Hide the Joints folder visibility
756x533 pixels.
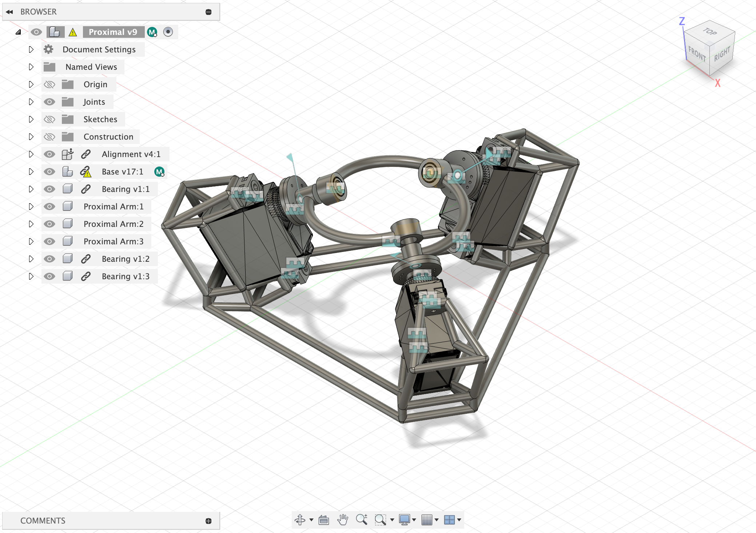(49, 102)
